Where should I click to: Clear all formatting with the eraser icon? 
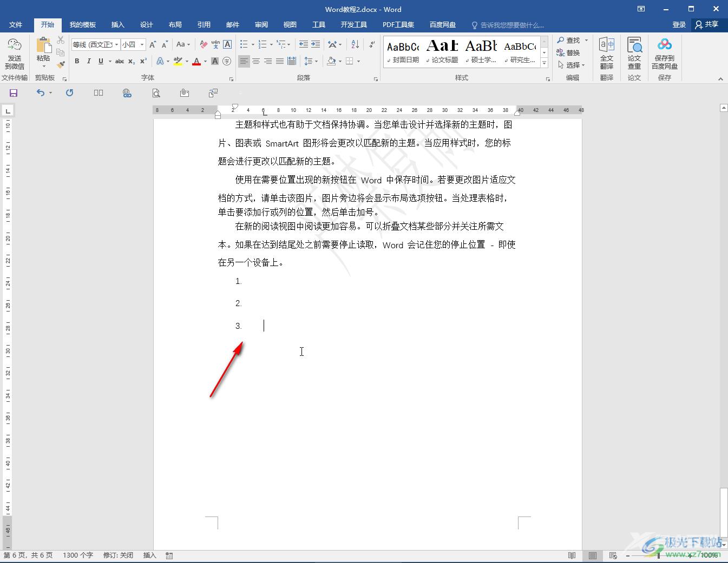pos(204,44)
